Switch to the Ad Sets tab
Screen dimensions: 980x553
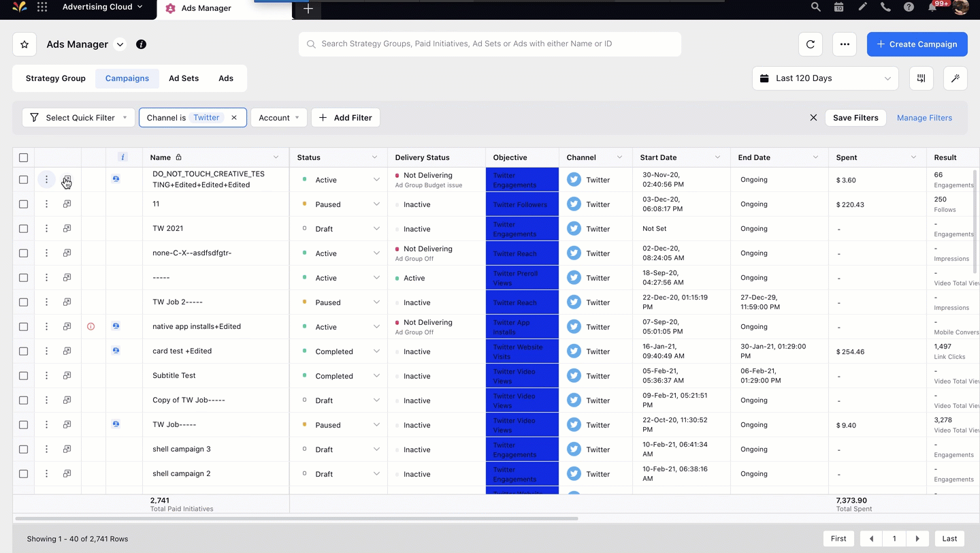[x=184, y=78]
